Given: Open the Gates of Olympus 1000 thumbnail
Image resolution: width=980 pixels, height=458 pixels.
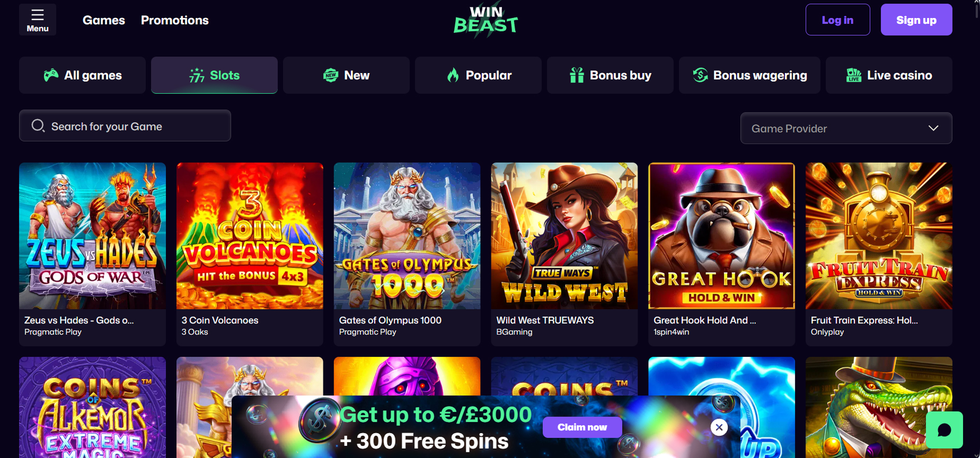Looking at the screenshot, I should [x=407, y=236].
